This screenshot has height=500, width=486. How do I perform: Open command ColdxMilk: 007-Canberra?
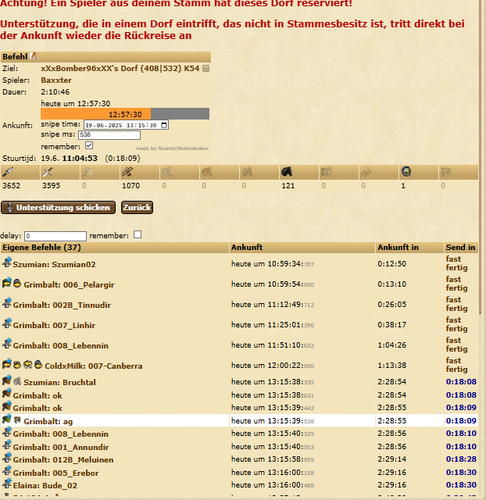93,366
